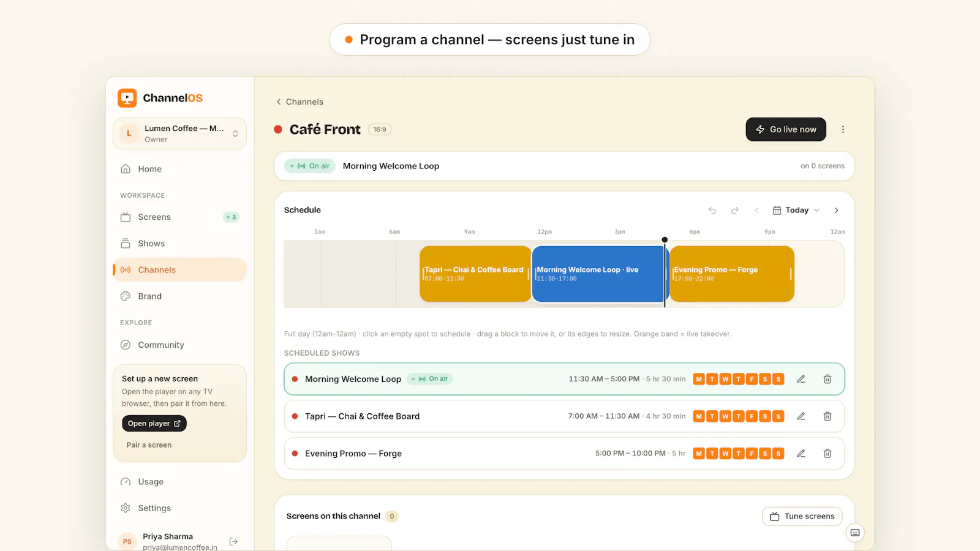
Task: Click the 16:9 aspect ratio badge
Action: pyautogui.click(x=380, y=129)
